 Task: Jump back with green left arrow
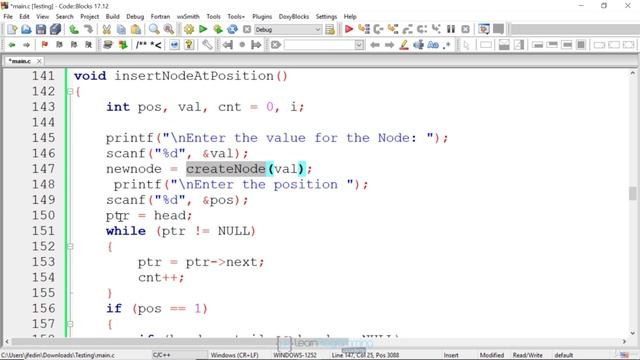pyautogui.click(x=12, y=45)
